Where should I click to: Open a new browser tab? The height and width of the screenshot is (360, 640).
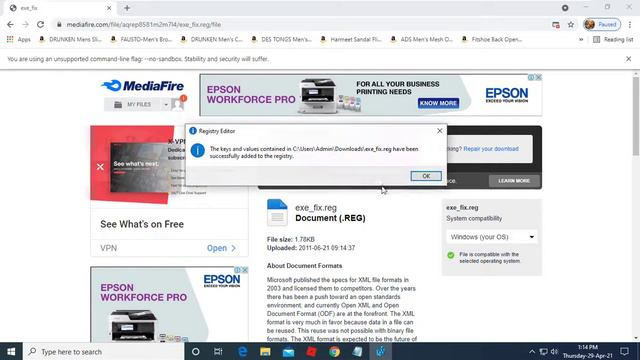click(x=127, y=8)
